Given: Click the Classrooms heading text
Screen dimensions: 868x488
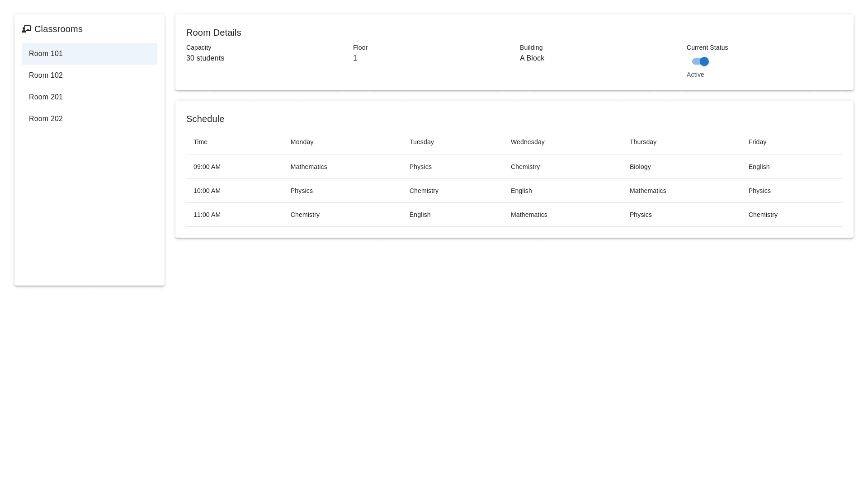Looking at the screenshot, I should 58,29.
